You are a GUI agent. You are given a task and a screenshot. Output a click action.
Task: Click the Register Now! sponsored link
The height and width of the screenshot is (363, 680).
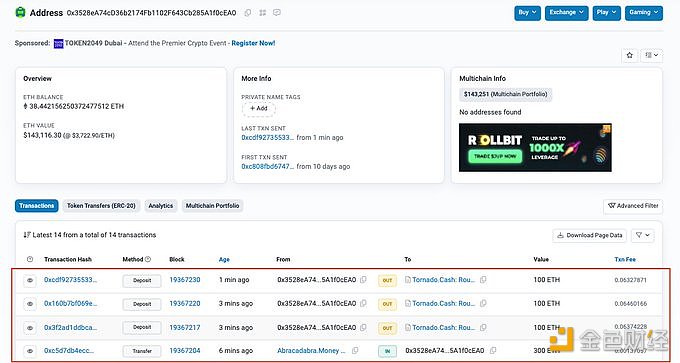pos(253,43)
